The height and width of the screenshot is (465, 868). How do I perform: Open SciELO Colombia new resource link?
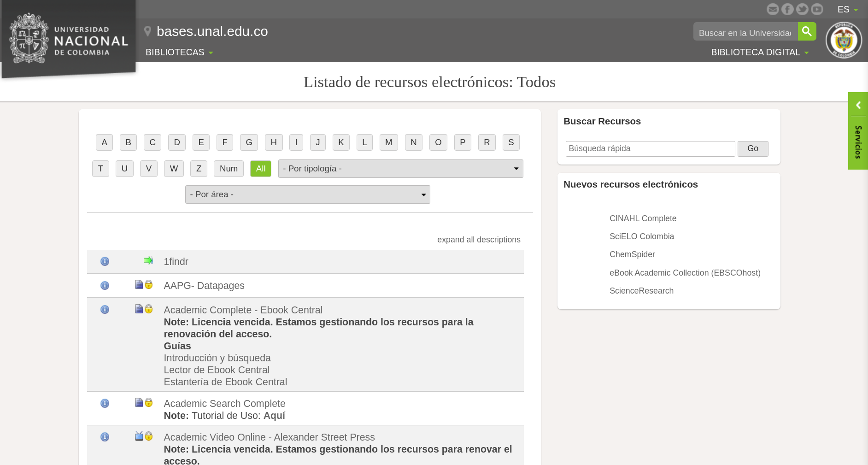click(x=642, y=236)
